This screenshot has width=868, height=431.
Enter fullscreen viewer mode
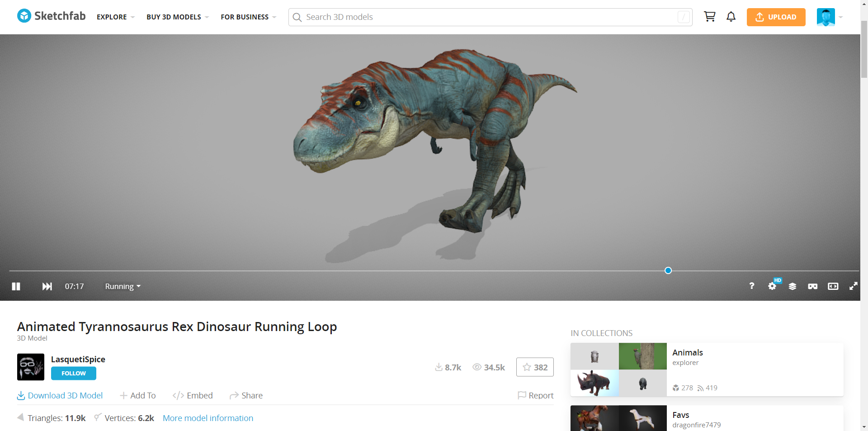click(853, 286)
